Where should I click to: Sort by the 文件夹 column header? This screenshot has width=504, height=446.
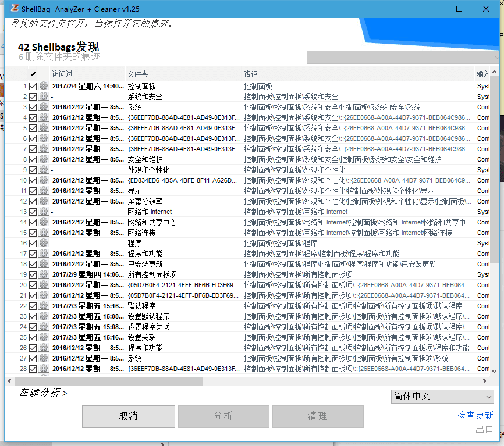coord(183,74)
